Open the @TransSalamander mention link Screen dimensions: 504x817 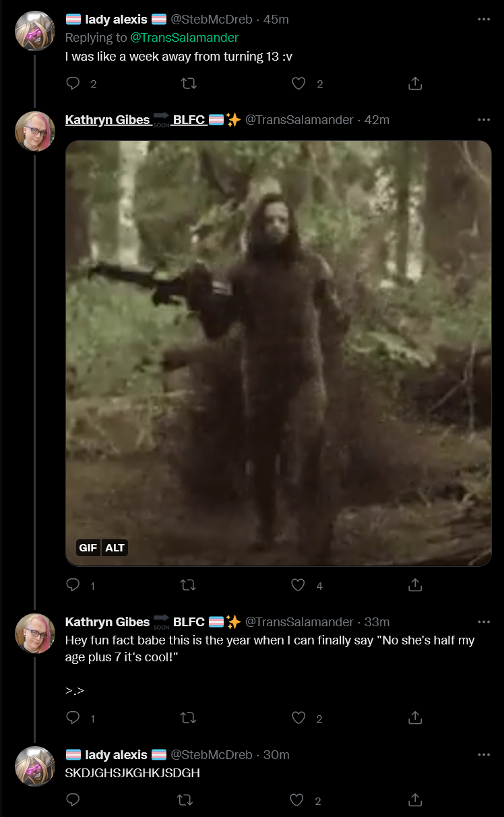pyautogui.click(x=184, y=38)
